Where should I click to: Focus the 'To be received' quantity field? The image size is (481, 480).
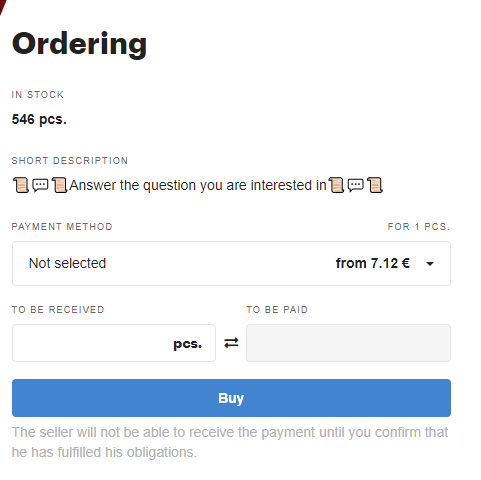[114, 343]
